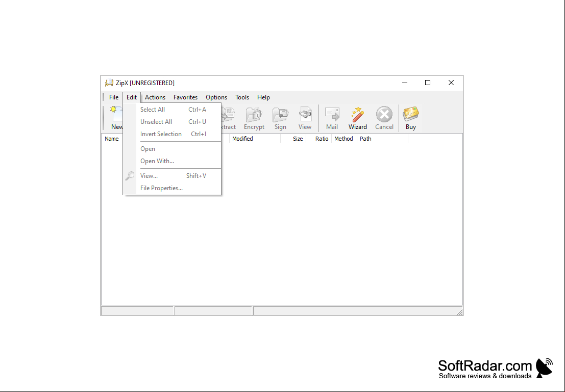Close the open Edit menu
Viewport: 565px width, 392px height.
click(x=132, y=97)
